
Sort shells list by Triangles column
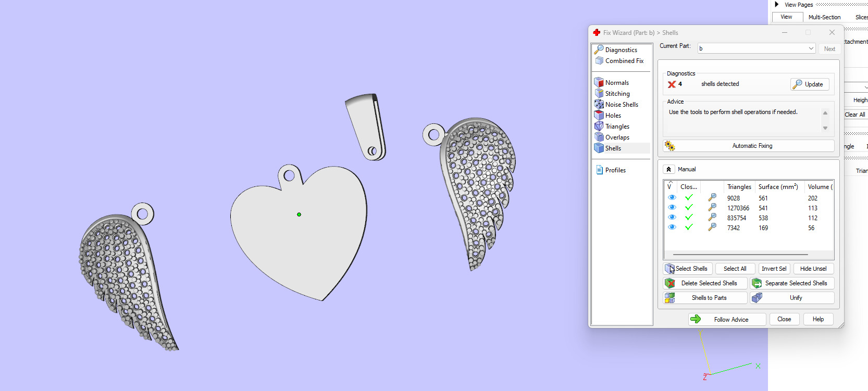739,187
